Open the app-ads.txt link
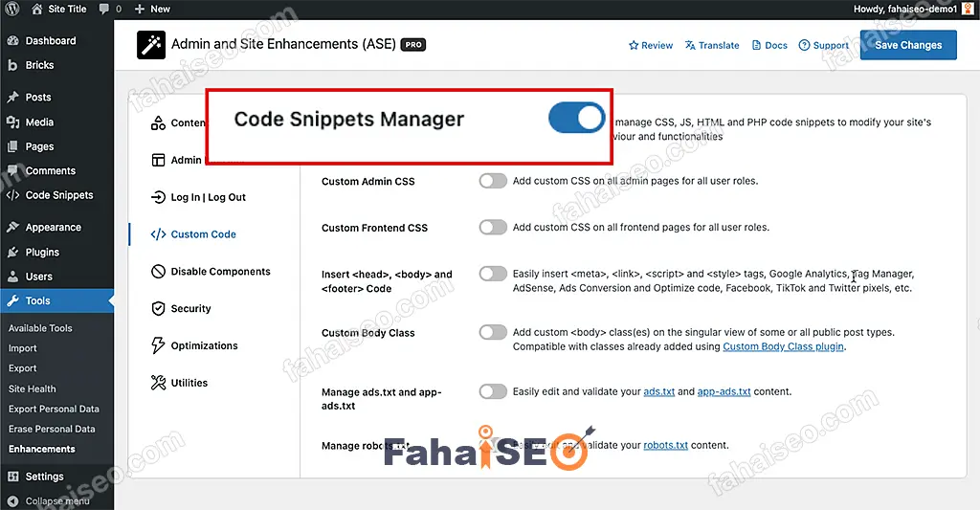 (724, 391)
